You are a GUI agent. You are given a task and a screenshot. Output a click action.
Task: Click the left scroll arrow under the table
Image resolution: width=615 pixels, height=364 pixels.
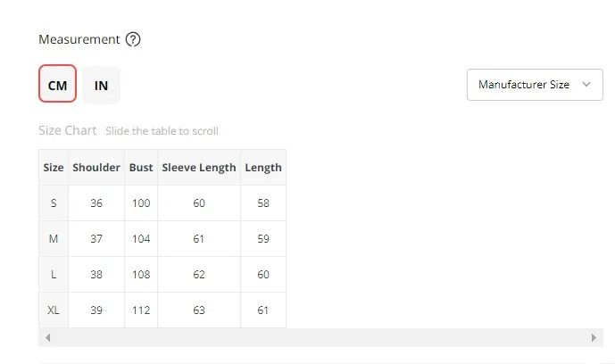[47, 338]
